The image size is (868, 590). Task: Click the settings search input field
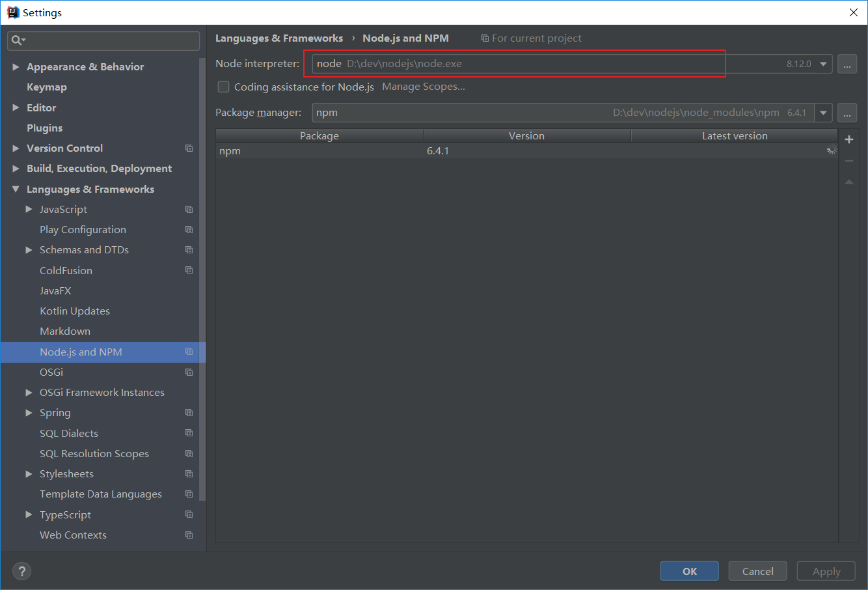[104, 40]
